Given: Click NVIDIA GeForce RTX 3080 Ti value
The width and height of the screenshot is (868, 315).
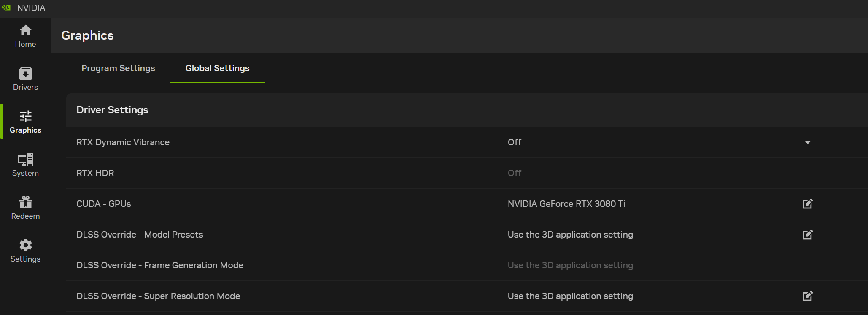Looking at the screenshot, I should pos(566,204).
